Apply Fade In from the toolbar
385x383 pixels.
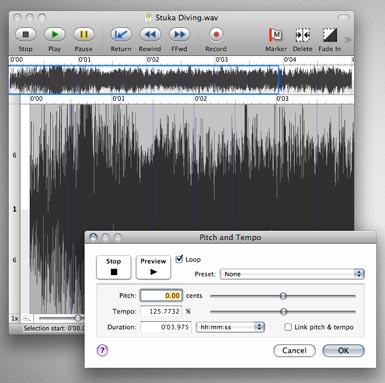(x=330, y=35)
